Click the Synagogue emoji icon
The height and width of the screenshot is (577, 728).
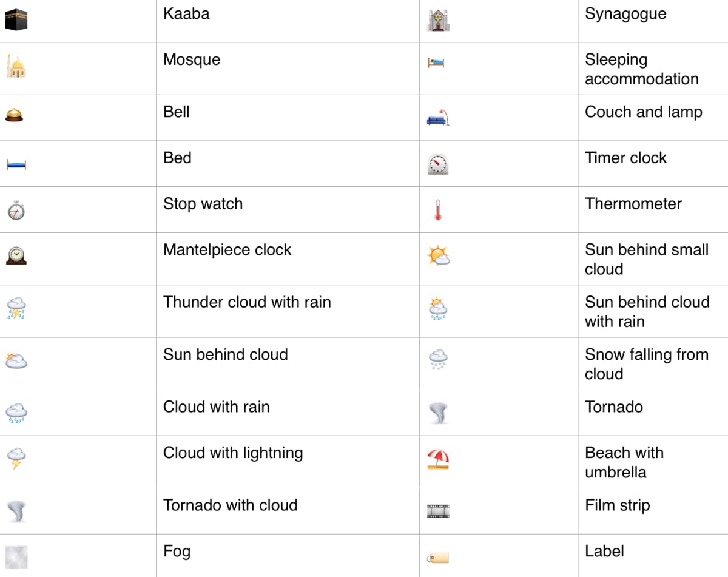point(438,20)
